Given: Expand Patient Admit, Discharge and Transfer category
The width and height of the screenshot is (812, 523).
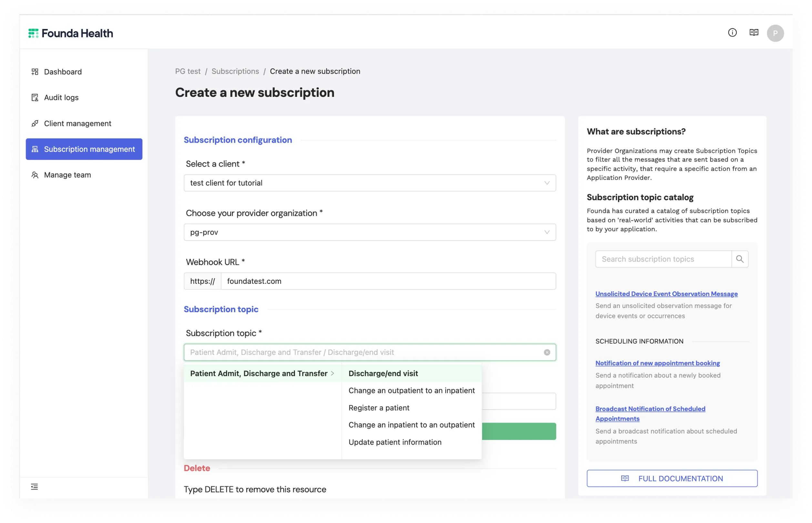Looking at the screenshot, I should (x=262, y=373).
